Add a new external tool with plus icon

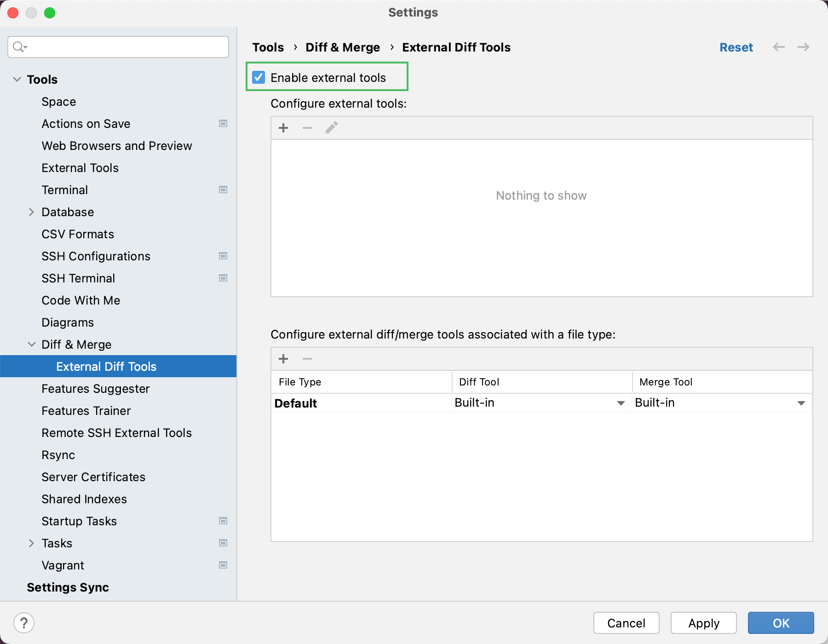click(x=283, y=128)
